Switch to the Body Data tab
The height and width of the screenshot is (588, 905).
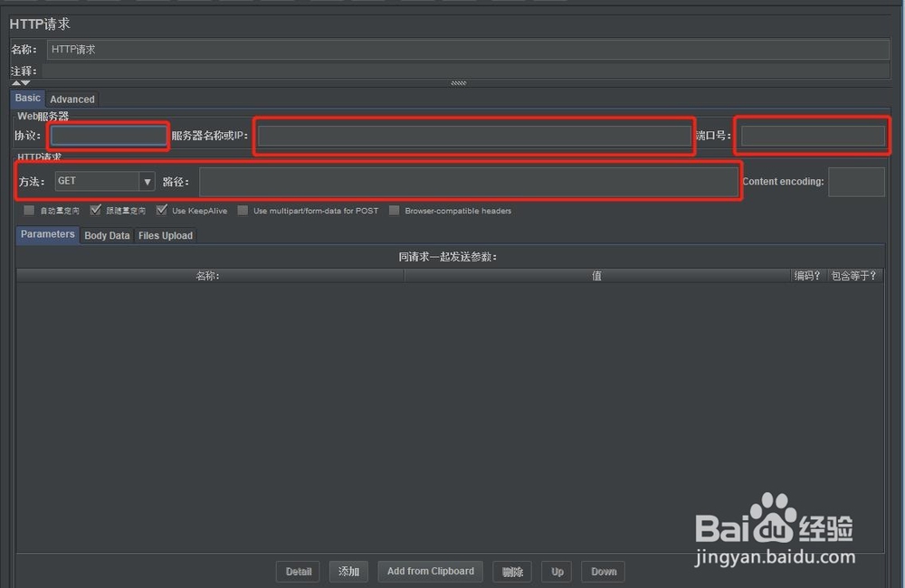107,235
